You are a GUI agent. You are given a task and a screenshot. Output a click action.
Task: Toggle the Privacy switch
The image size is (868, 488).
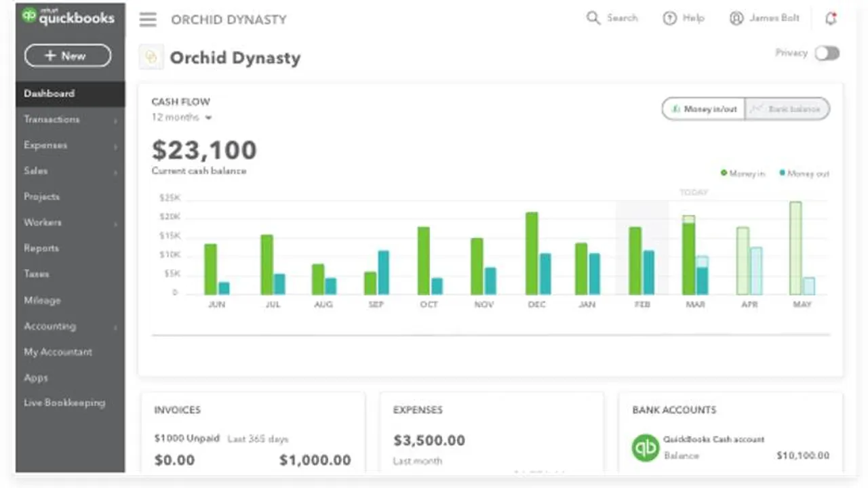827,54
